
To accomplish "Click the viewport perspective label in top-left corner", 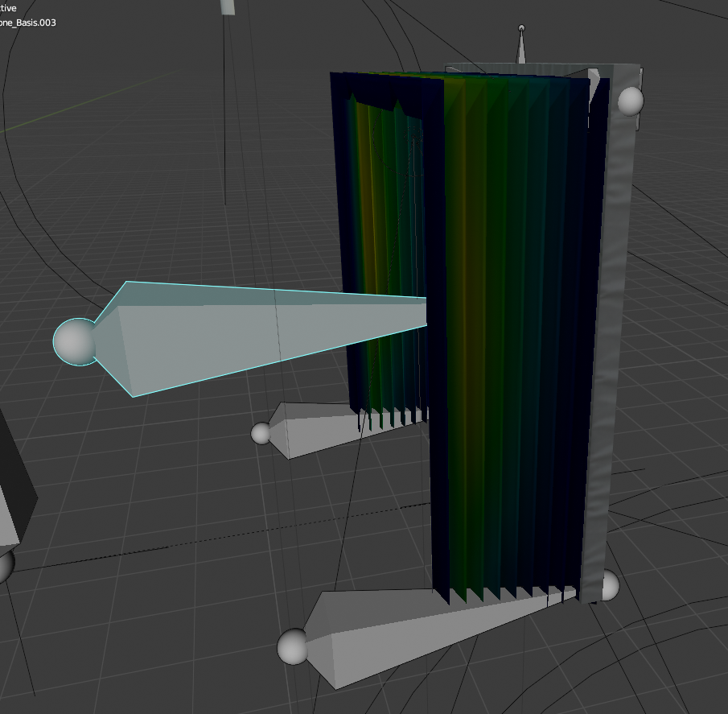I will 8,8.
